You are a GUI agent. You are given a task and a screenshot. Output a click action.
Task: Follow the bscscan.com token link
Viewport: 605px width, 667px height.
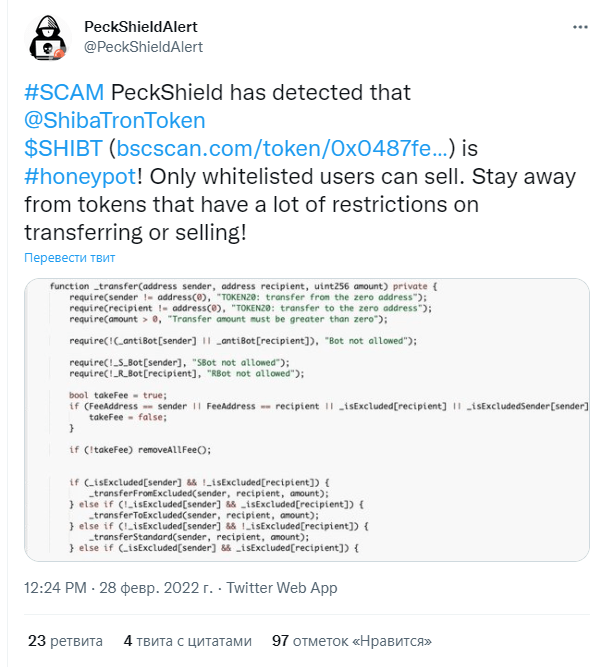tap(282, 148)
